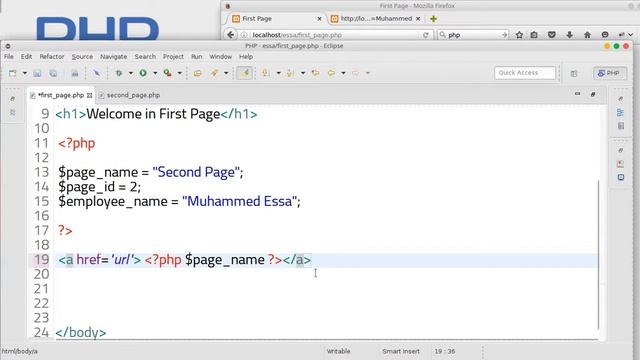Click the Writable status bar entry
Screen dimensions: 640x360
pyautogui.click(x=338, y=351)
